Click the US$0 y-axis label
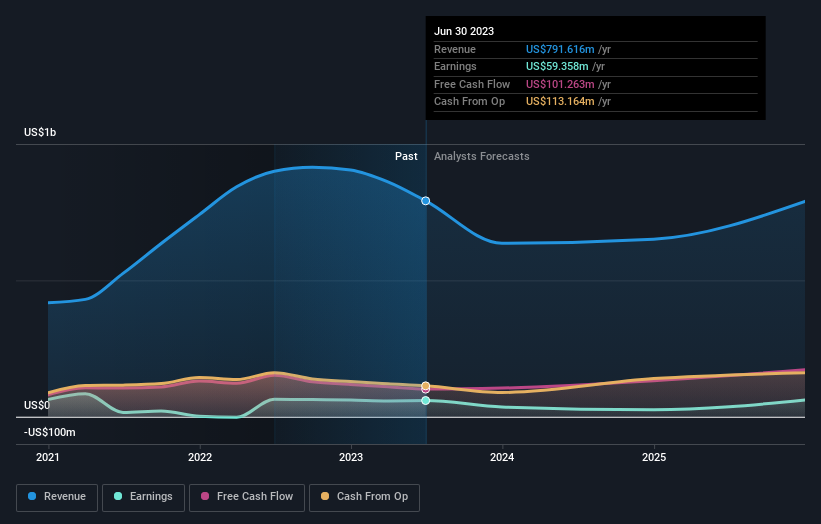Viewport: 821px width, 524px height. click(37, 405)
